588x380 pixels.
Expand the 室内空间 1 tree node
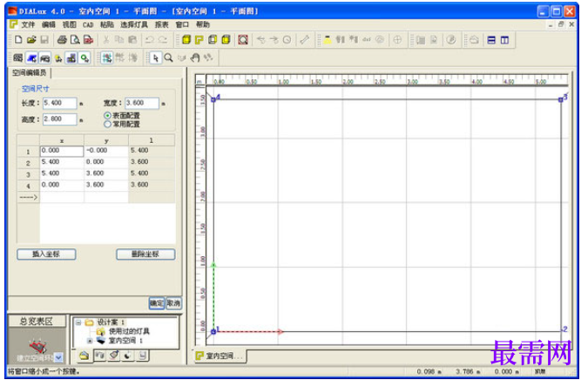[x=90, y=341]
